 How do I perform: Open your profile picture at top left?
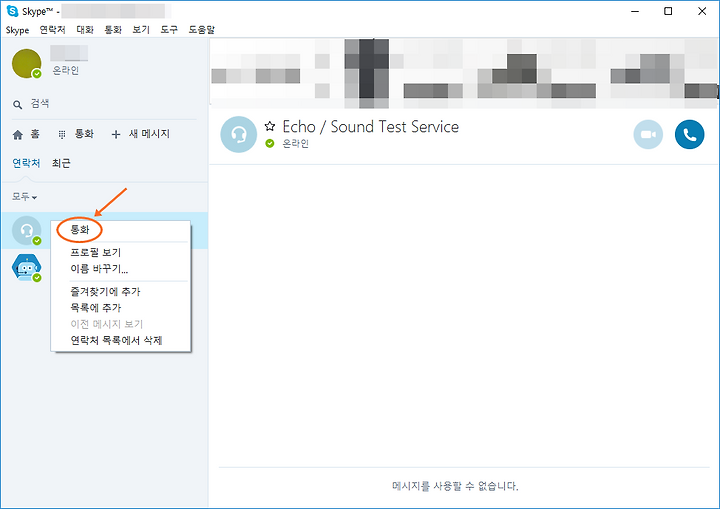click(27, 63)
